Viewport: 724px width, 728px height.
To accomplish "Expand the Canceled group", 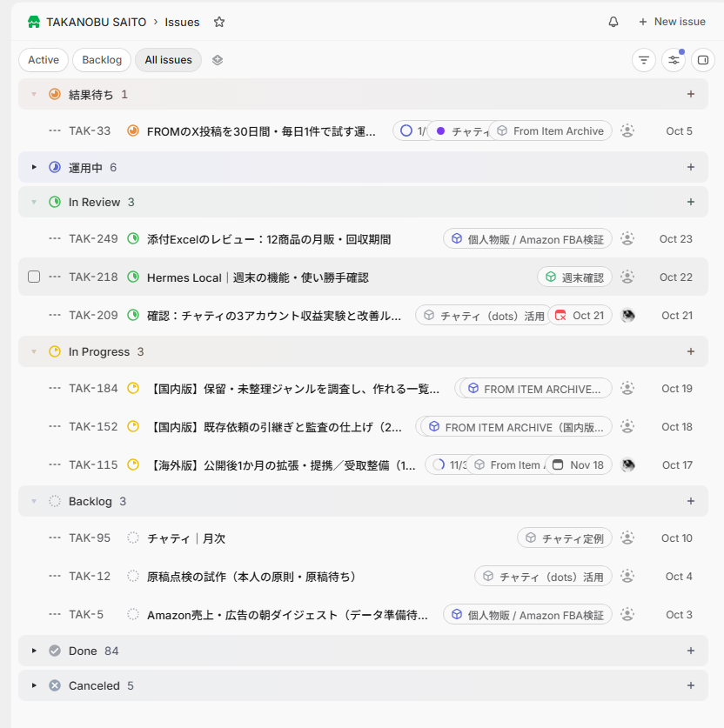I will coord(34,685).
